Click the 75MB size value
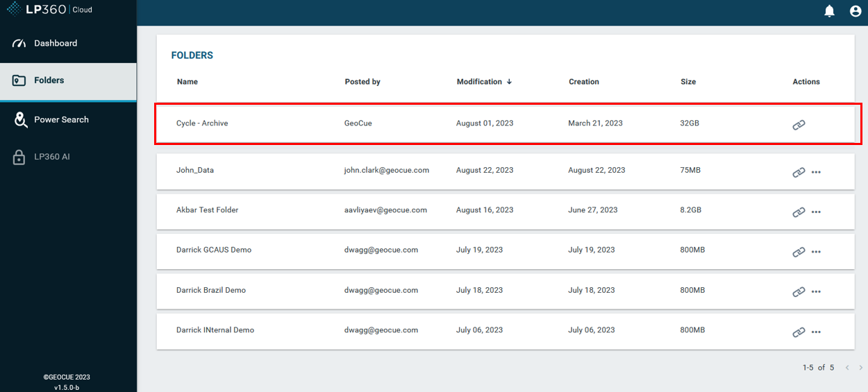Image resolution: width=868 pixels, height=392 pixels. pyautogui.click(x=690, y=170)
